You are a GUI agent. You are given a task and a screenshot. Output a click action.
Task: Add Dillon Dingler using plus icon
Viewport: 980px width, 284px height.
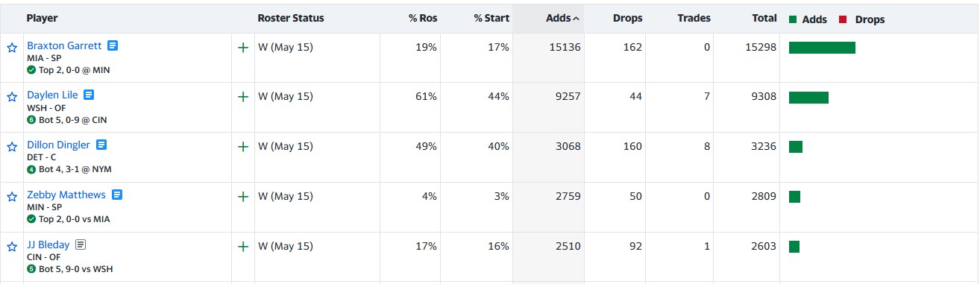tap(242, 147)
